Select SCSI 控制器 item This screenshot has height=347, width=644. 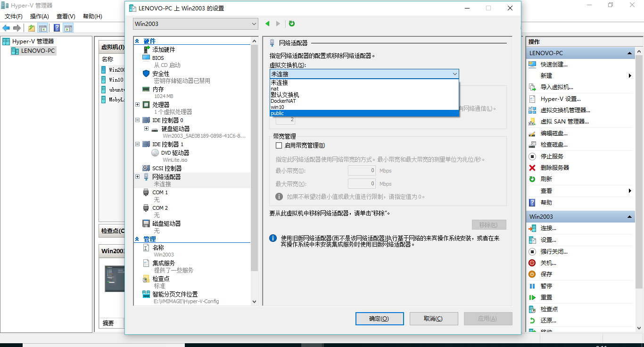[166, 168]
